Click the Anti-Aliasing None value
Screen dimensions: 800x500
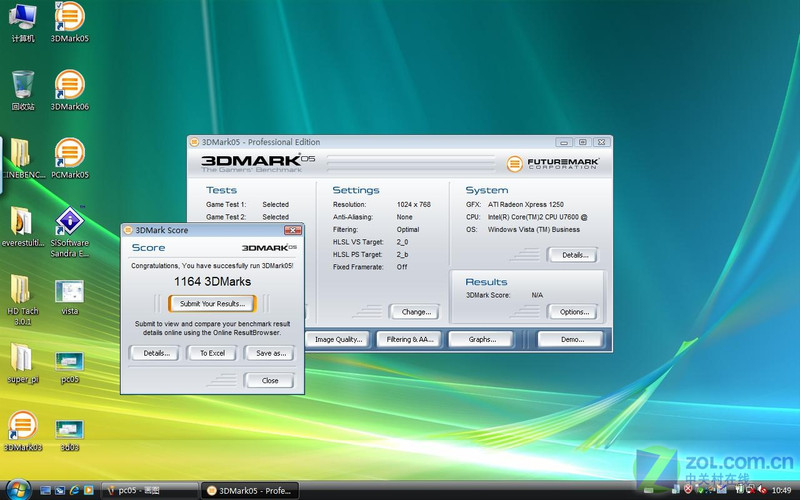tap(404, 217)
